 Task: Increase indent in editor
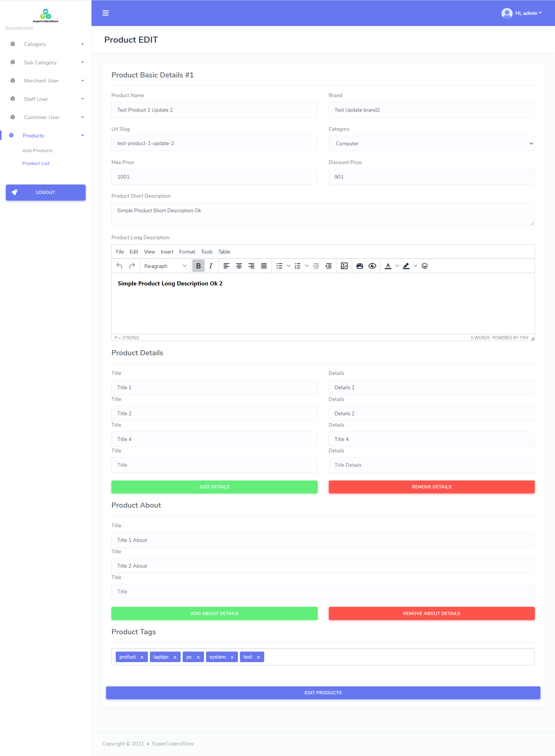point(328,266)
